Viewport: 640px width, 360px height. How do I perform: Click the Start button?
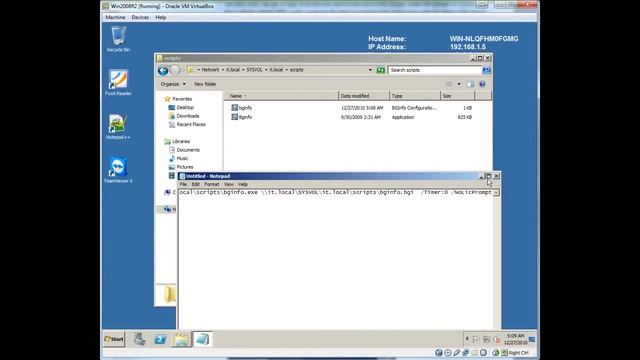pyautogui.click(x=114, y=339)
